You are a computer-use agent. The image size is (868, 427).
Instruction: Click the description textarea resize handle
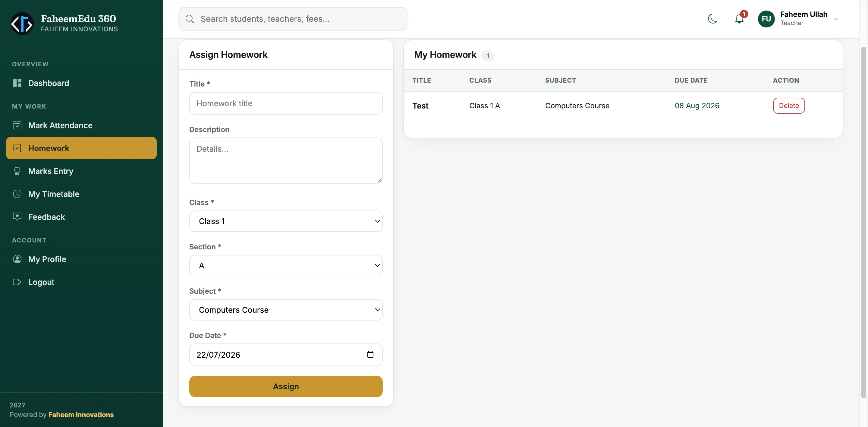379,180
